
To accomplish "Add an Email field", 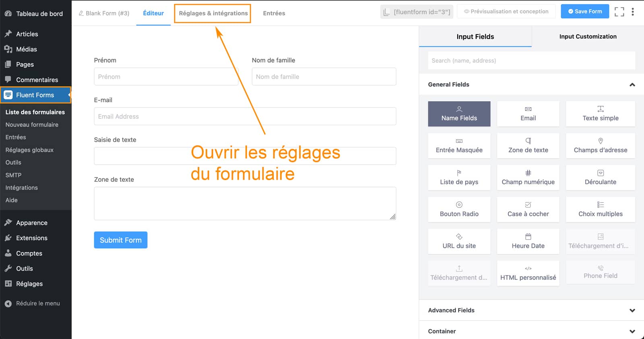I will [x=528, y=114].
